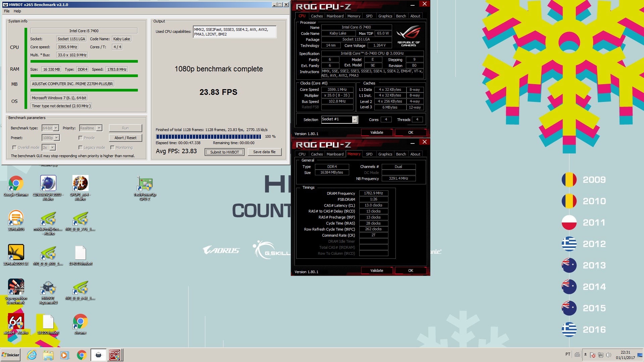Switch to Mainboard tab in top CPU-Z
The height and width of the screenshot is (362, 644).
pos(335,16)
